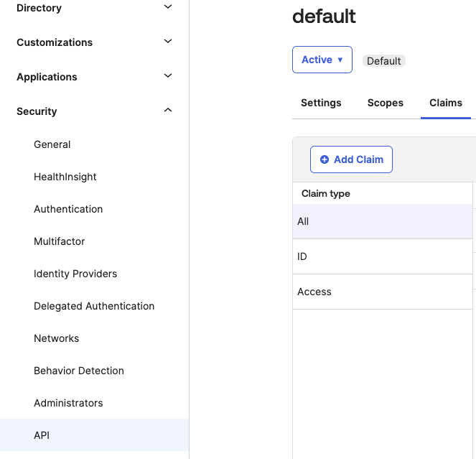This screenshot has height=459, width=476.
Task: Switch to the Settings tab
Action: 321,103
